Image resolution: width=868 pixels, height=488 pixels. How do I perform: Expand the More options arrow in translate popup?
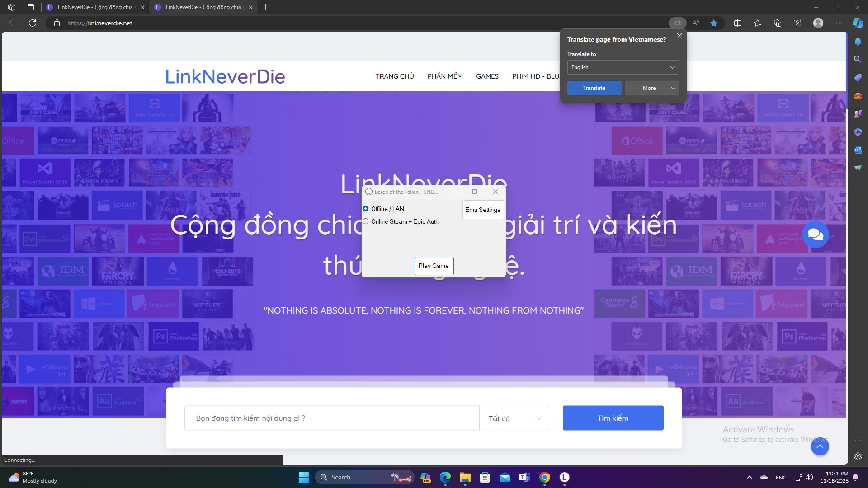coord(673,88)
